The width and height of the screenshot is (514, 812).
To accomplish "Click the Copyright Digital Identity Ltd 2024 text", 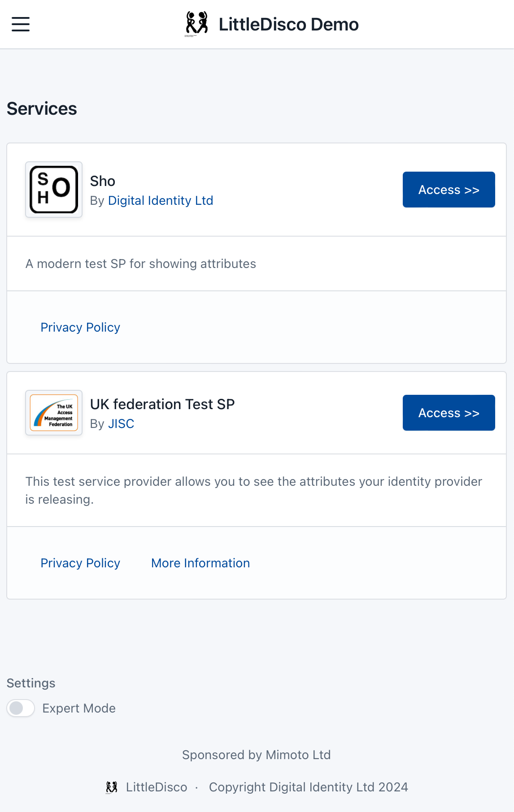I will click(309, 787).
